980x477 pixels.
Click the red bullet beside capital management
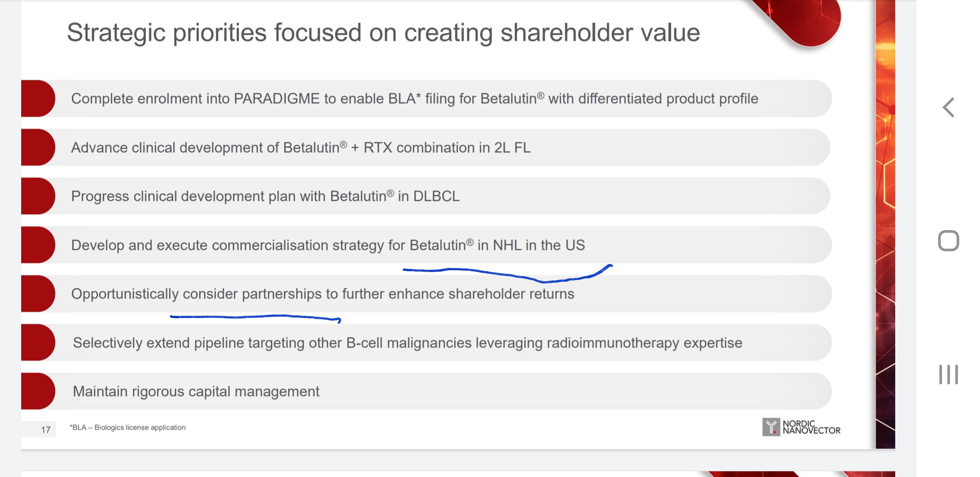click(38, 391)
